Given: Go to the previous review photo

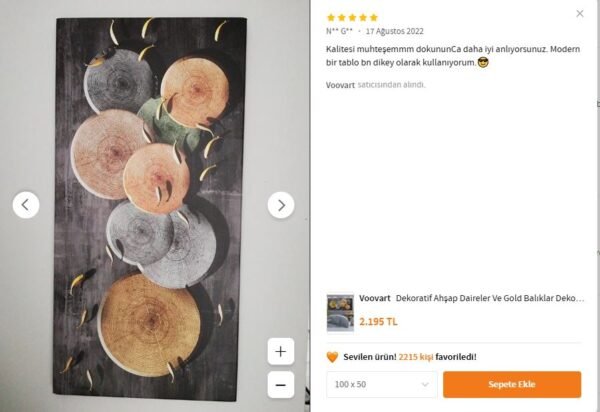Looking at the screenshot, I should pos(26,205).
